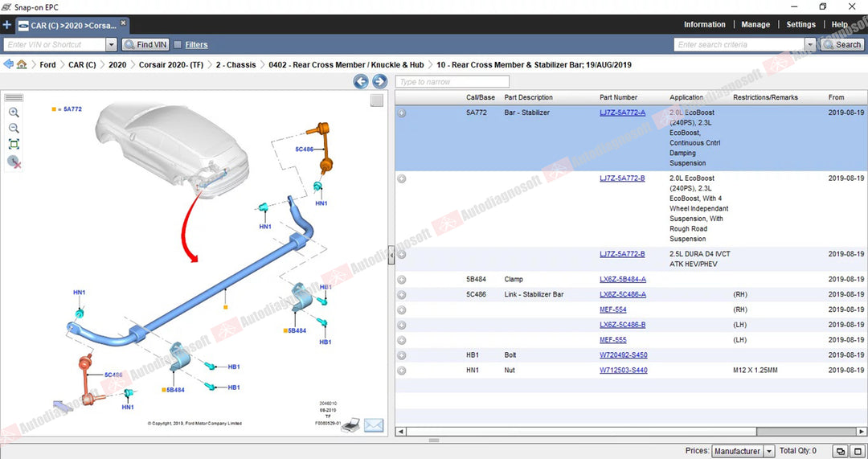Add 2.5L DURA LJ7Z-5A772-B row plus icon
Image resolution: width=868 pixels, height=459 pixels.
402,255
